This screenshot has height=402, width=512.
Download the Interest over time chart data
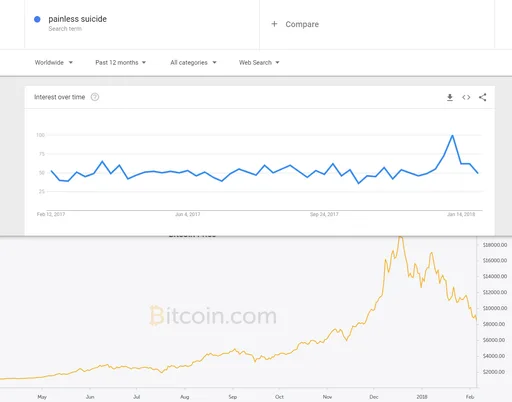(x=450, y=97)
